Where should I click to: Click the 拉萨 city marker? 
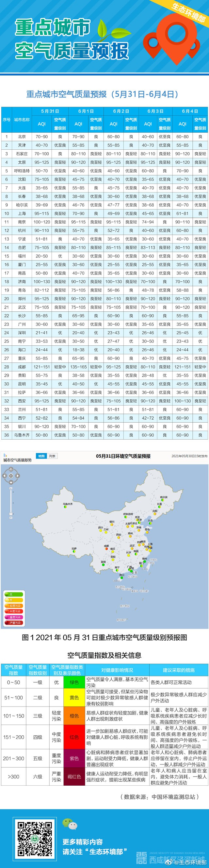pos(74,552)
